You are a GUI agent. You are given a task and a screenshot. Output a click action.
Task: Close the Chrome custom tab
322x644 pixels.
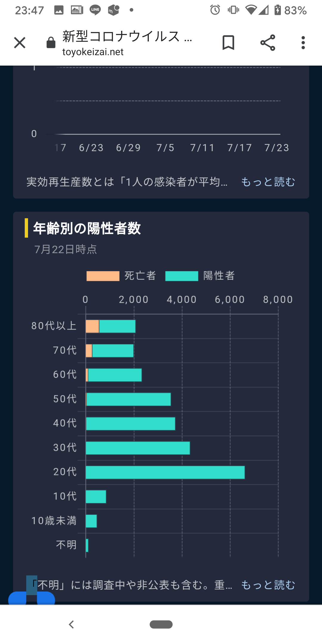[x=20, y=43]
